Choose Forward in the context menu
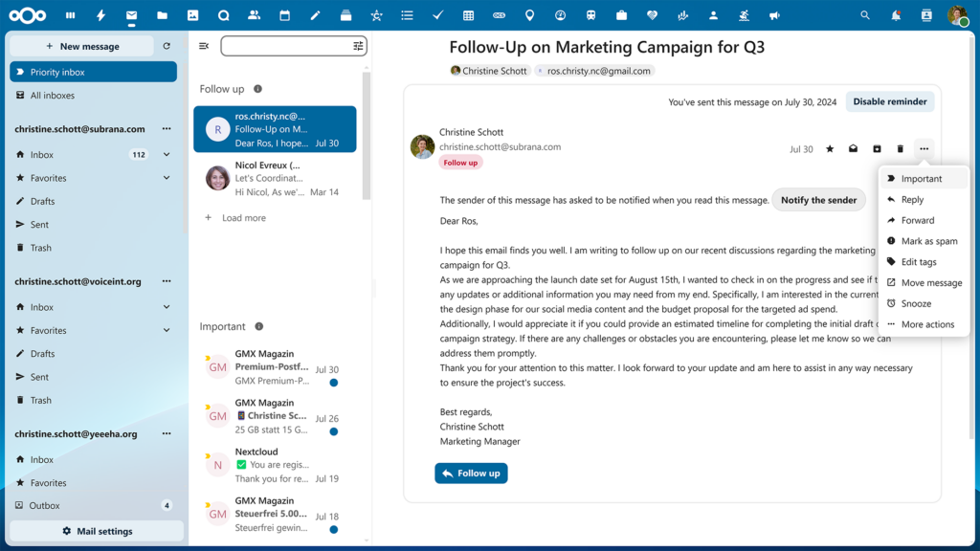 click(x=917, y=220)
